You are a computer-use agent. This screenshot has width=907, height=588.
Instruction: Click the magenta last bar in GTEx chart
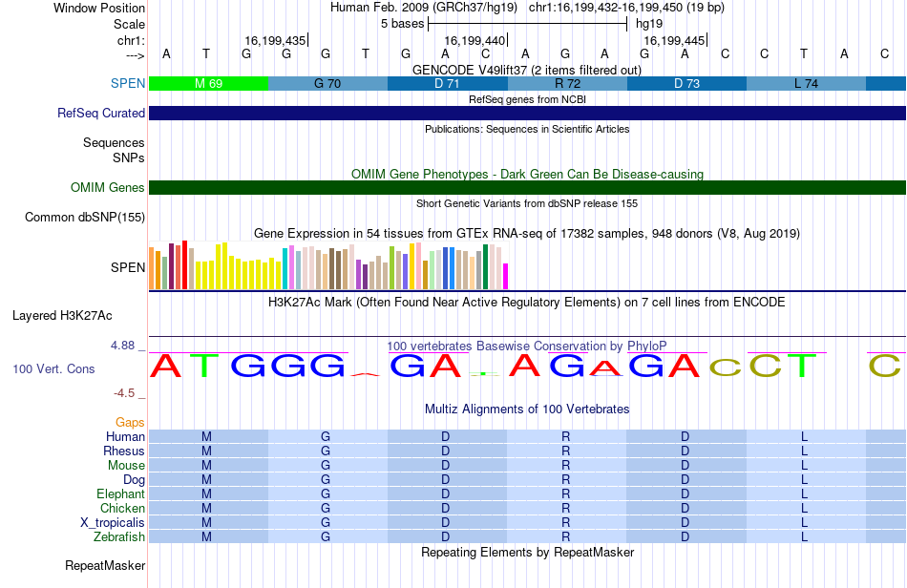(x=506, y=277)
